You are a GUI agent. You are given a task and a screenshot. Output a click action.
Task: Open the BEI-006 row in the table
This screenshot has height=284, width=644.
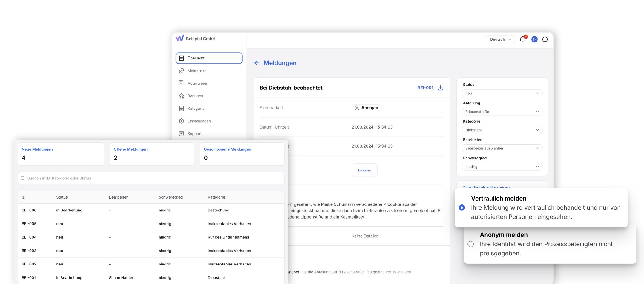29,210
